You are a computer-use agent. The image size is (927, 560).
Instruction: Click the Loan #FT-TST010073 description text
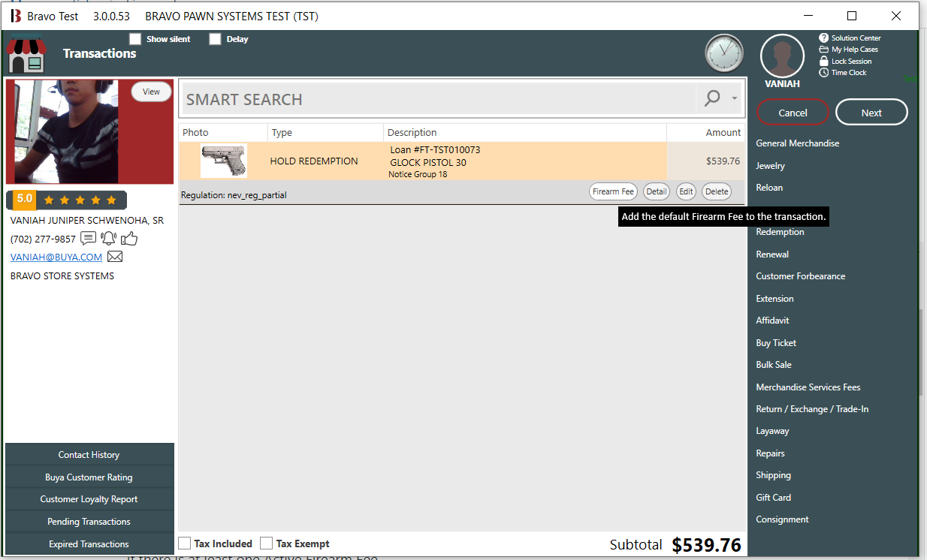click(435, 150)
